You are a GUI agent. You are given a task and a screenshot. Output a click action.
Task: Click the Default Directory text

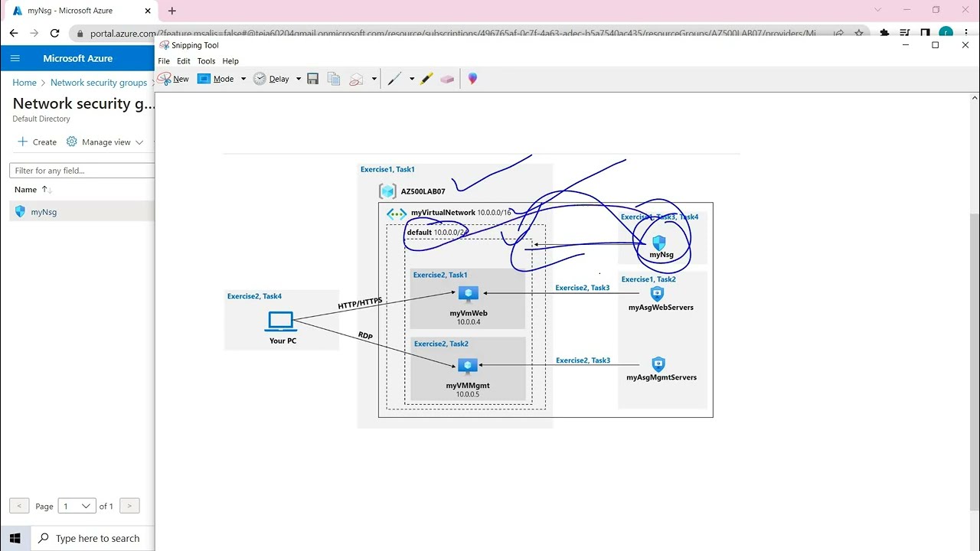point(41,119)
